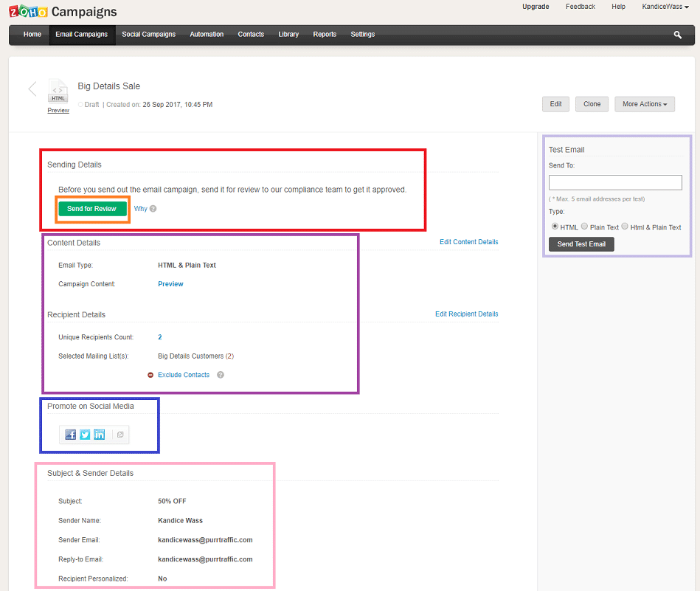Screen dimensions: 700x591
Task: Open the Campaign Content Preview link
Action: pyautogui.click(x=170, y=284)
